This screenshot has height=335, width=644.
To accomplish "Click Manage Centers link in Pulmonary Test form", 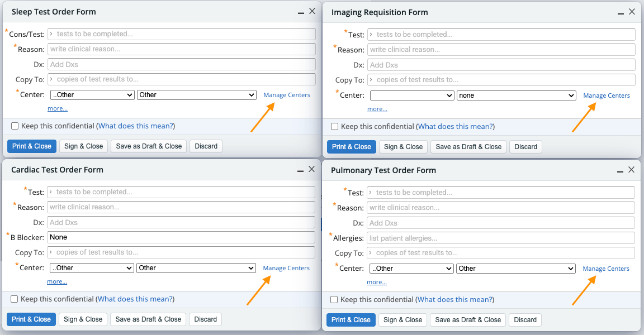I will coord(606,269).
